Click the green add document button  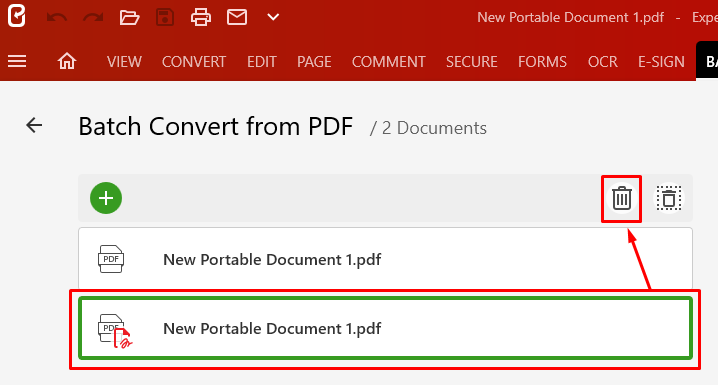106,198
